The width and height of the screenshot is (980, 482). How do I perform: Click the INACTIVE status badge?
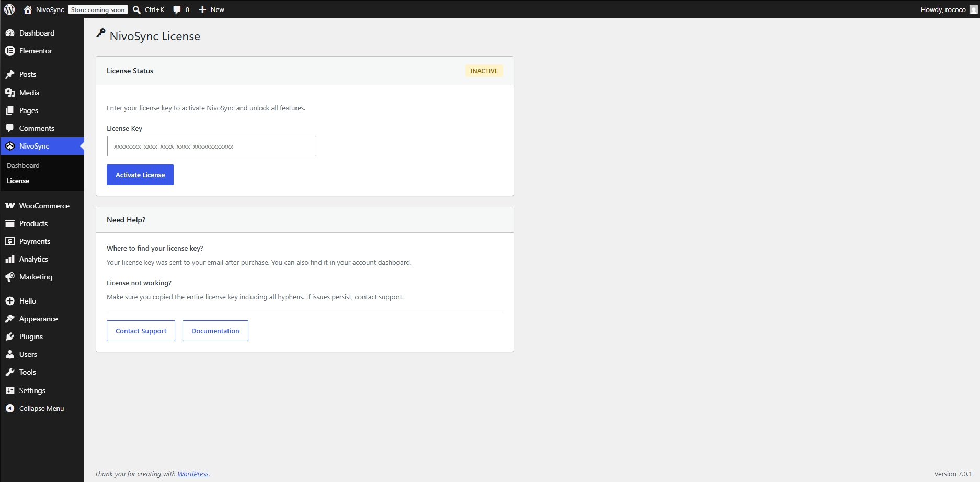click(x=484, y=71)
